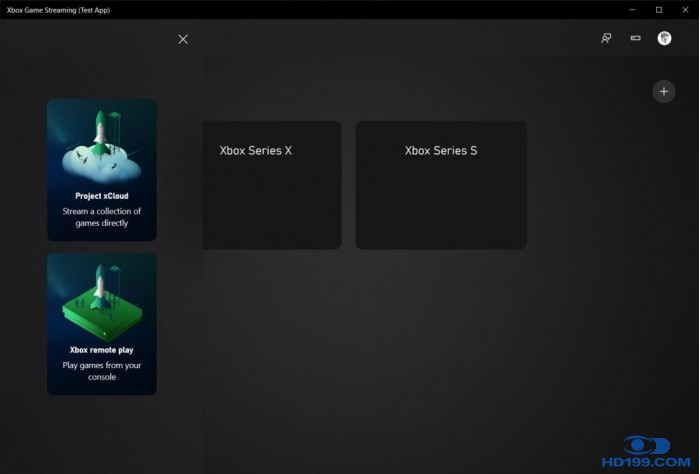The width and height of the screenshot is (700, 474).
Task: Select the Project xCloud card
Action: 102,170
